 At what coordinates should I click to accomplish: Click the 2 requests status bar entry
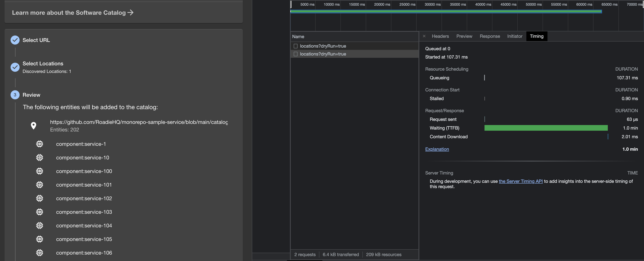305,255
